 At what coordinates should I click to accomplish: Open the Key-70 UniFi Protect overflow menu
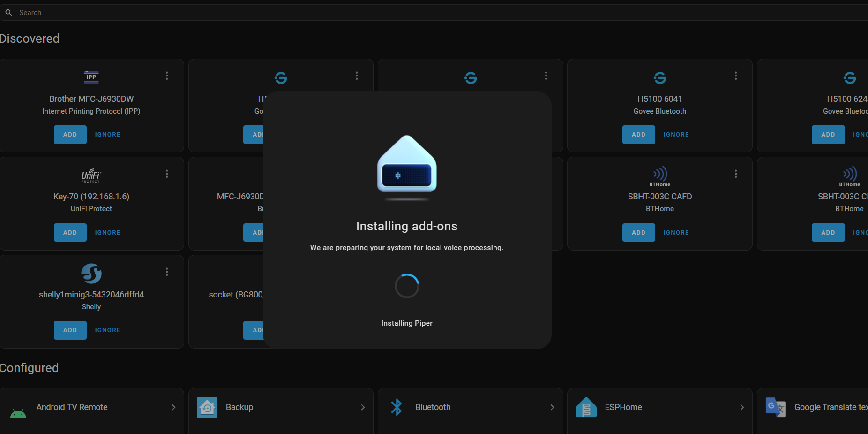tap(167, 174)
